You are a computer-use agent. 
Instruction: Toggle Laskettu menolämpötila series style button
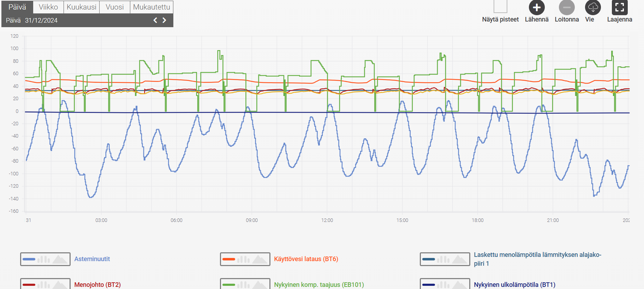point(445,259)
